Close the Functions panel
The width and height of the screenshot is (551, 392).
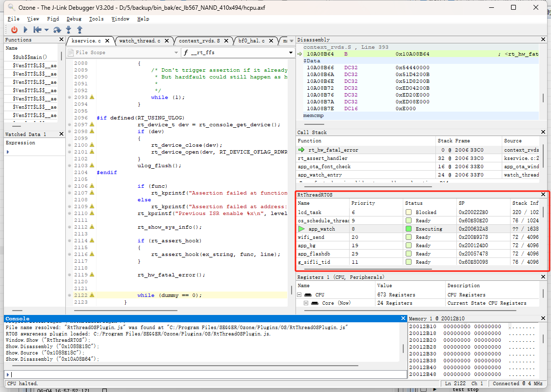(61, 39)
